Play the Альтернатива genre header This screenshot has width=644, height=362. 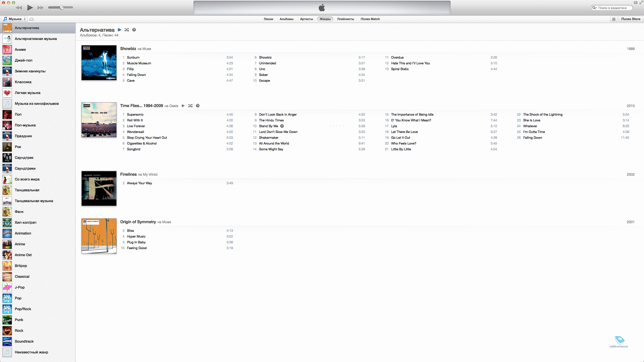tap(119, 30)
